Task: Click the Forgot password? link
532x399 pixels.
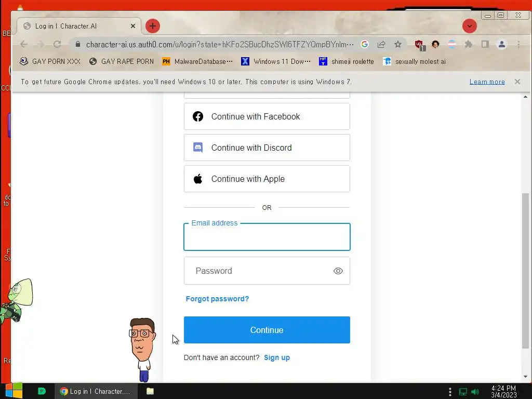Action: pyautogui.click(x=218, y=299)
